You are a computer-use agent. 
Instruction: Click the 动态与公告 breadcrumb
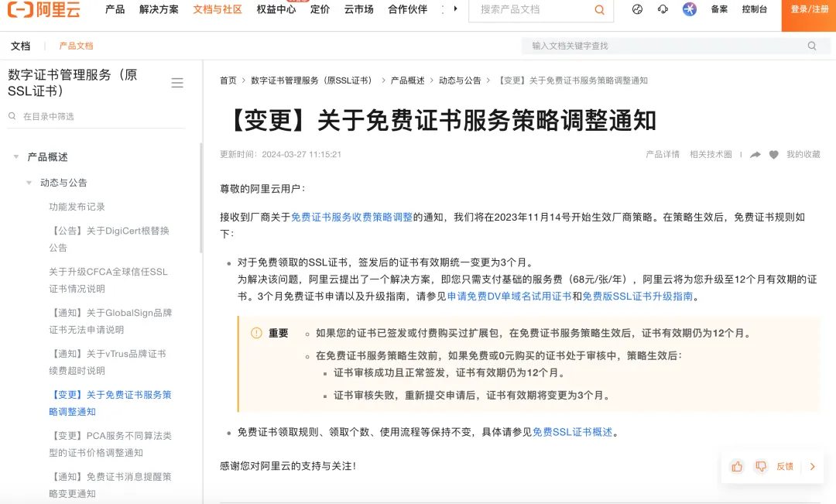[x=460, y=81]
